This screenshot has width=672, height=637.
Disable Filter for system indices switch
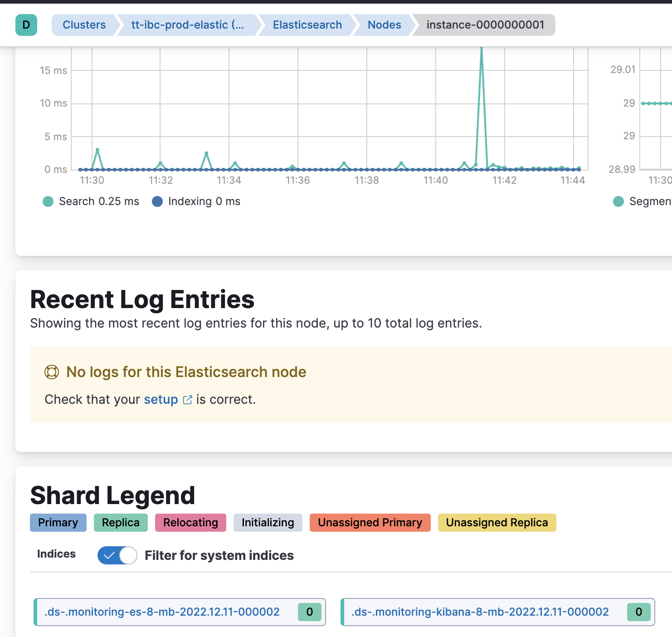(117, 555)
